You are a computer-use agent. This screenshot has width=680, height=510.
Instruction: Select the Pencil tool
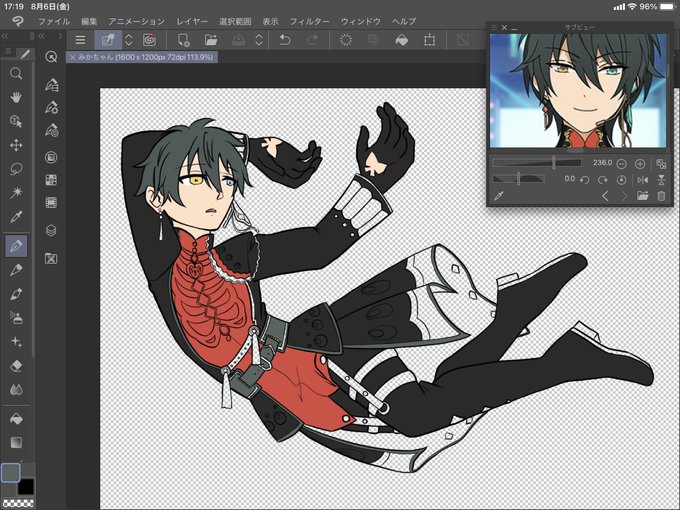pyautogui.click(x=16, y=270)
